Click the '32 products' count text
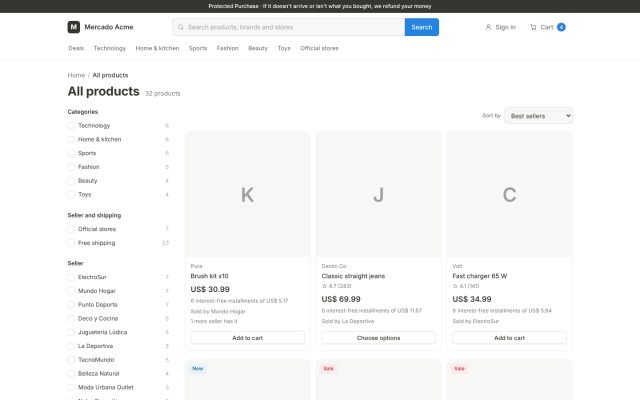The height and width of the screenshot is (400, 640). (x=162, y=93)
